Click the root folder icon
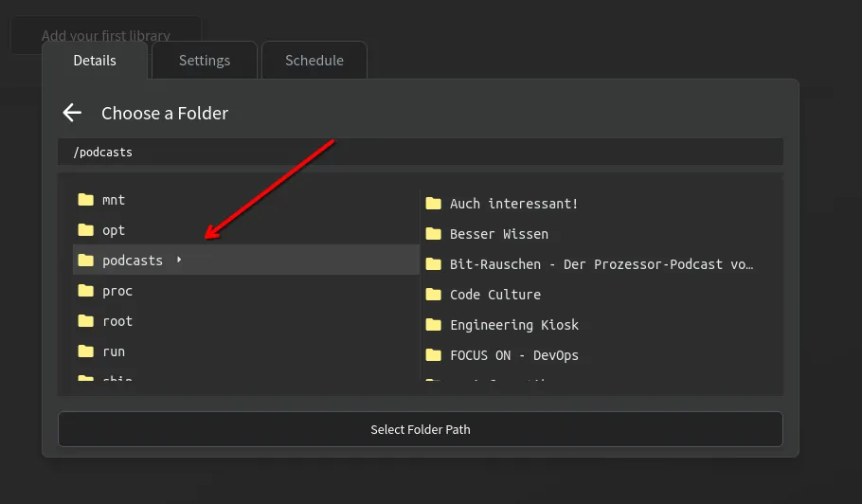This screenshot has height=504, width=862. (86, 321)
